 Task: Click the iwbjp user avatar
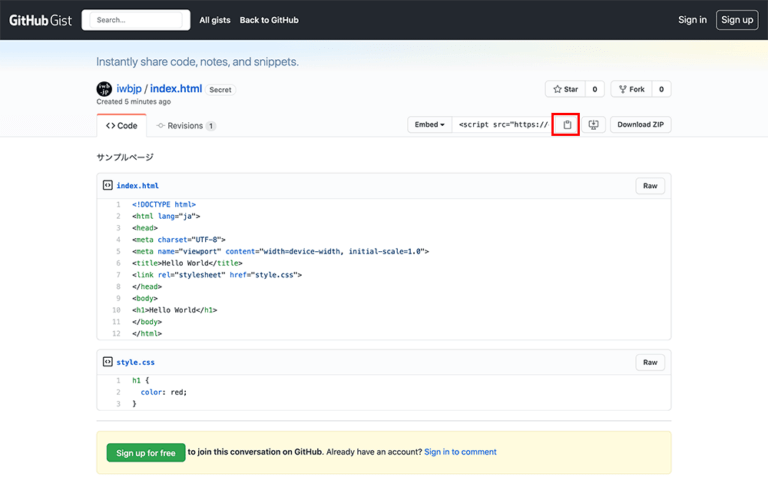(104, 89)
